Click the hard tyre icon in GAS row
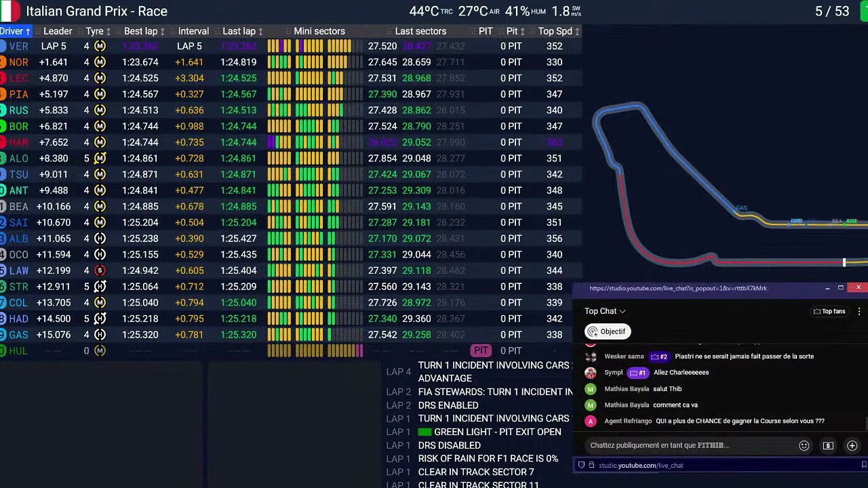The height and width of the screenshot is (488, 868). pyautogui.click(x=100, y=335)
